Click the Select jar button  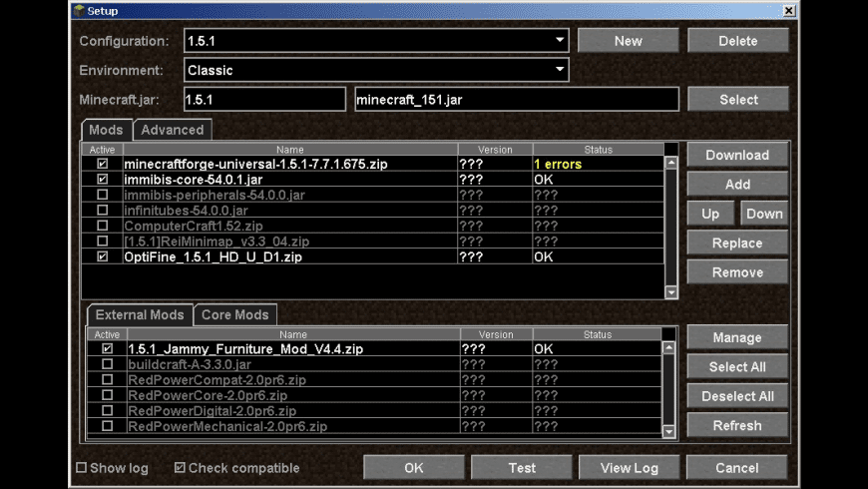point(738,100)
